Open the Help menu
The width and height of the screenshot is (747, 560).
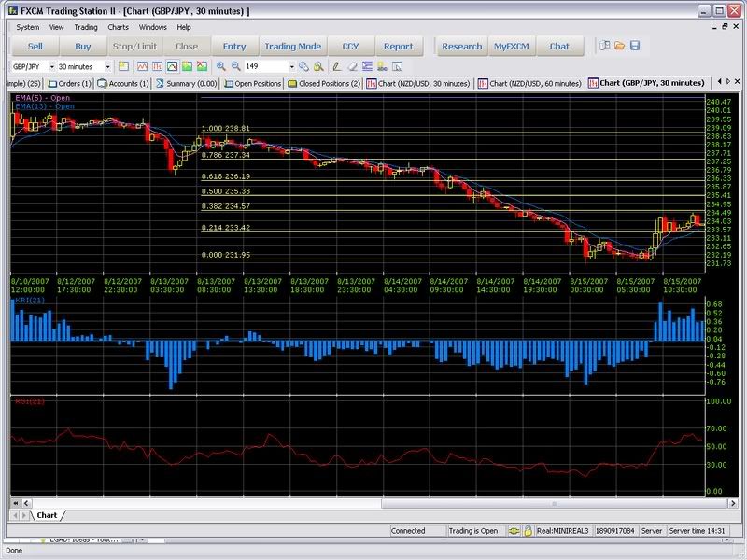pos(184,27)
